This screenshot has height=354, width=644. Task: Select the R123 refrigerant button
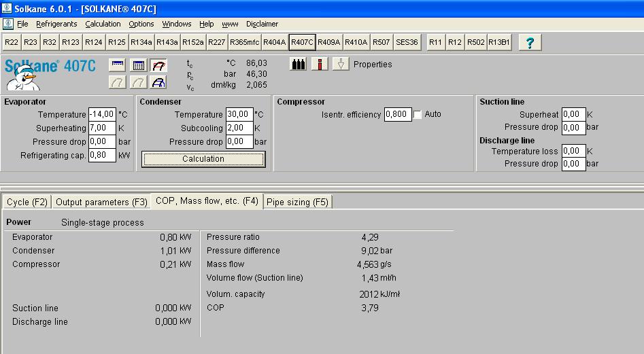click(71, 42)
